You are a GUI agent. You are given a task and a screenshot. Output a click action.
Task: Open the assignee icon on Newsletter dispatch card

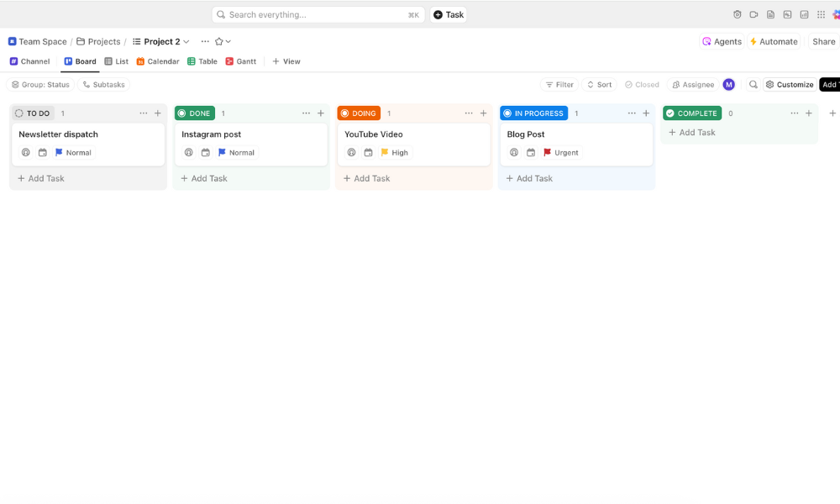click(x=26, y=153)
